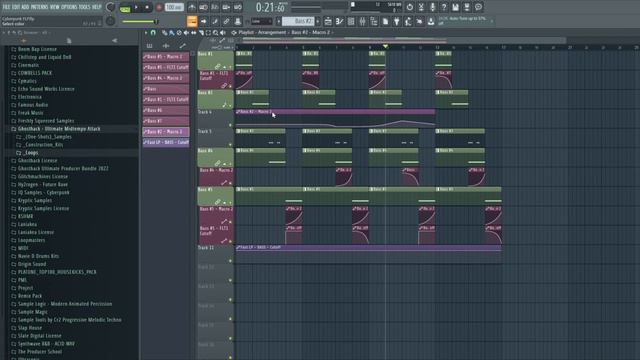This screenshot has height=360, width=640.
Task: Open the playlist menu arrow
Action: click(x=146, y=33)
